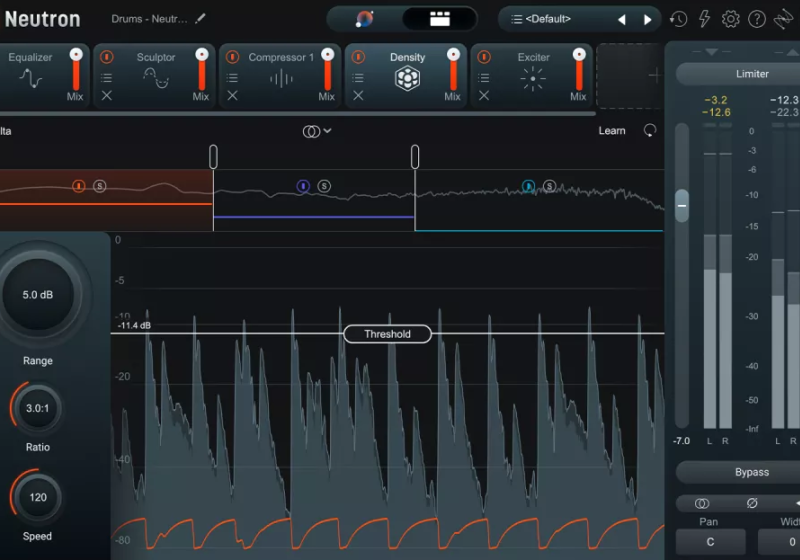
Task: Bypass the high band cyan power icon
Action: pos(528,186)
